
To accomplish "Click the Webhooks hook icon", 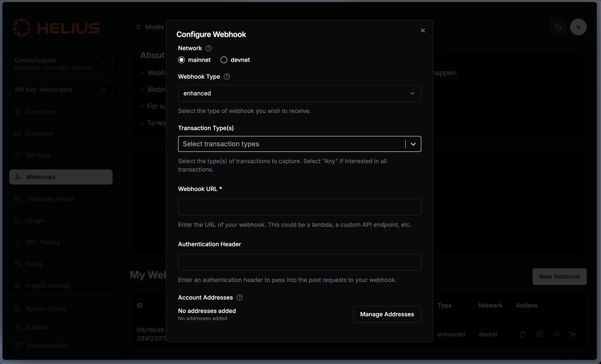I will [x=18, y=177].
